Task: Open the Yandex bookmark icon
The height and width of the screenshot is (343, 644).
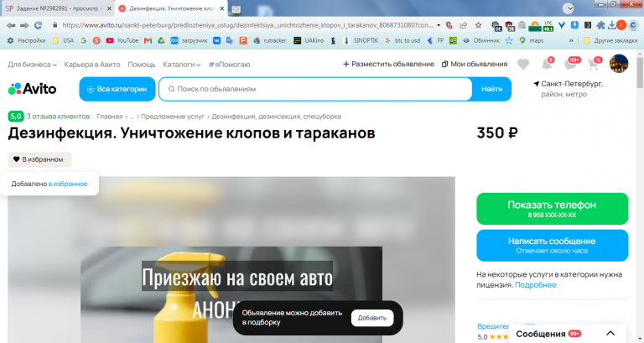Action: tap(96, 40)
